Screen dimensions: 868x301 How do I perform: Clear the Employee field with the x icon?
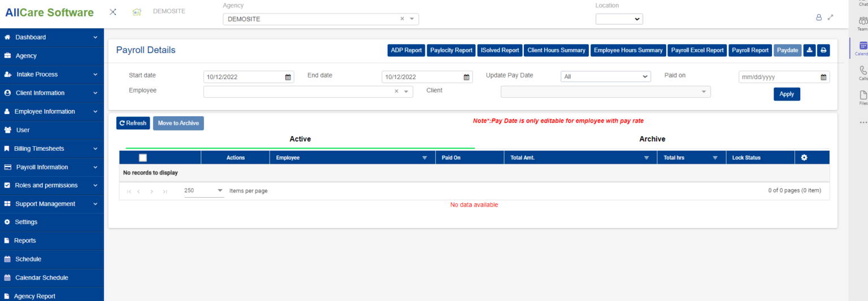pyautogui.click(x=396, y=91)
